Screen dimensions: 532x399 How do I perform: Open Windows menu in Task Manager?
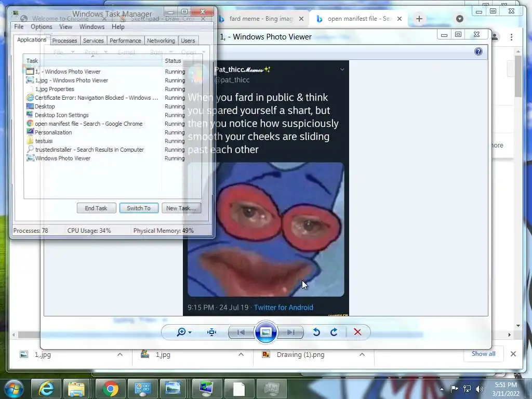point(92,27)
